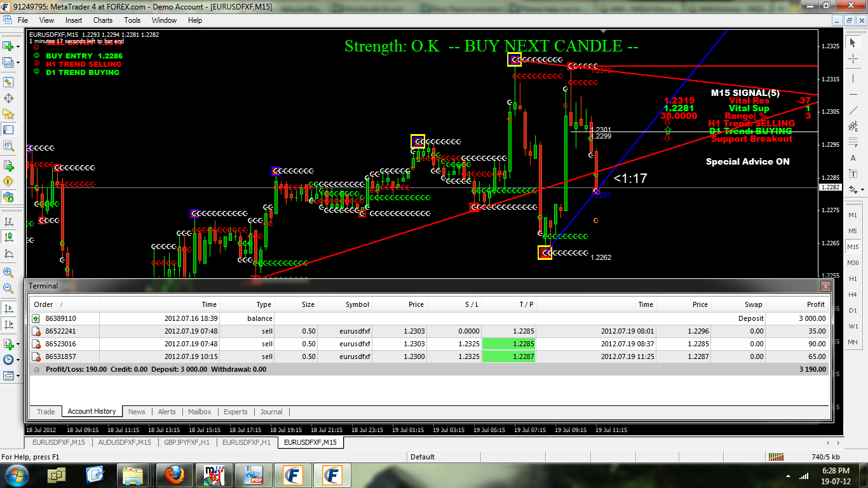This screenshot has height=488, width=868.
Task: Expand the Indicators dropdown arrow
Action: coord(18,344)
